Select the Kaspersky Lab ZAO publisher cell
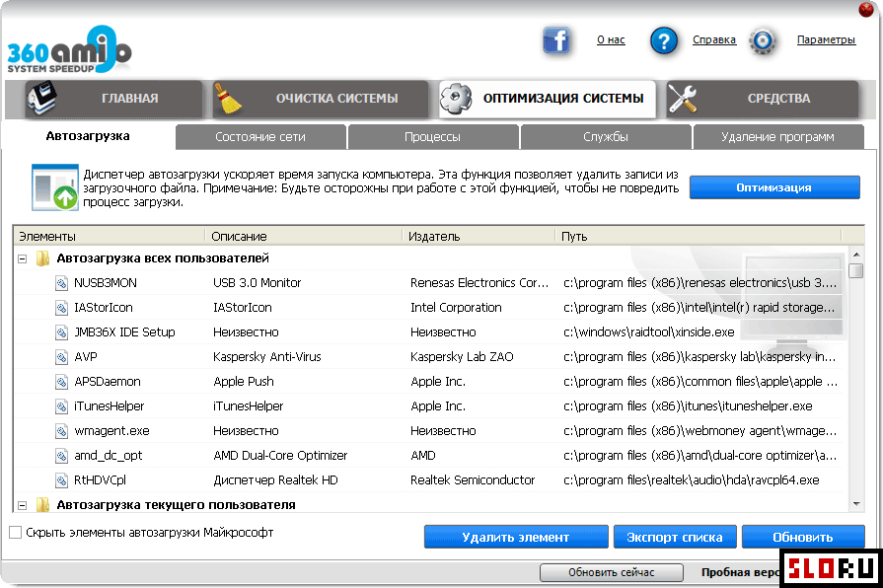 462,357
